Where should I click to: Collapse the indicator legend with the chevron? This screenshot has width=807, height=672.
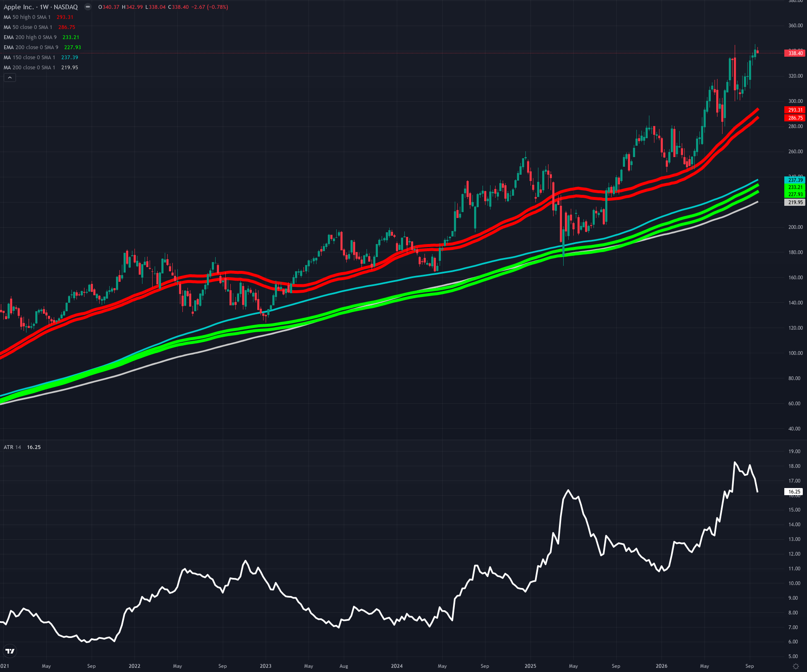point(10,78)
